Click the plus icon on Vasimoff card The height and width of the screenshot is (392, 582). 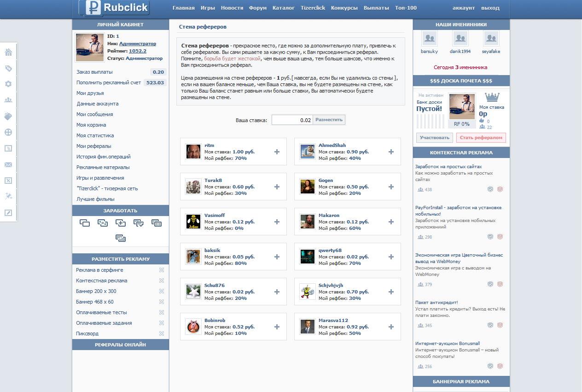pos(277,222)
